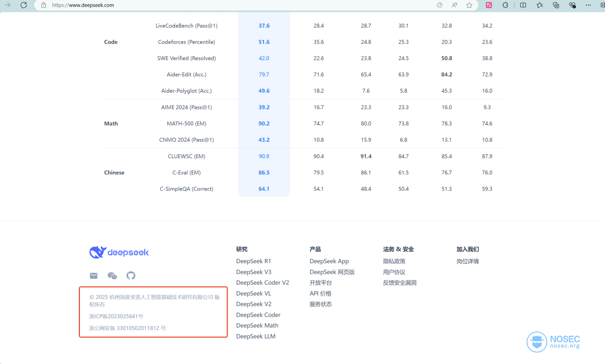The image size is (605, 364).
Task: Click AIME 2024 (Pass@1) row label
Action: (187, 107)
